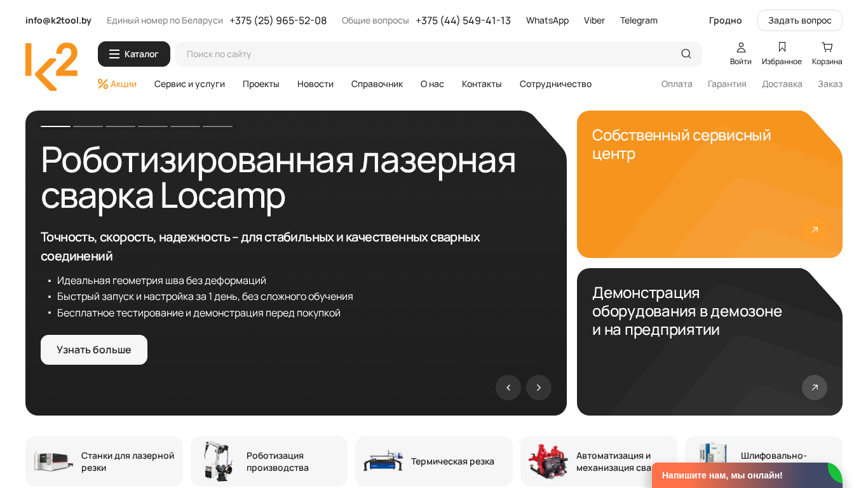Click the Узнать больше button
Screen dimensions: 868x488
tap(94, 349)
